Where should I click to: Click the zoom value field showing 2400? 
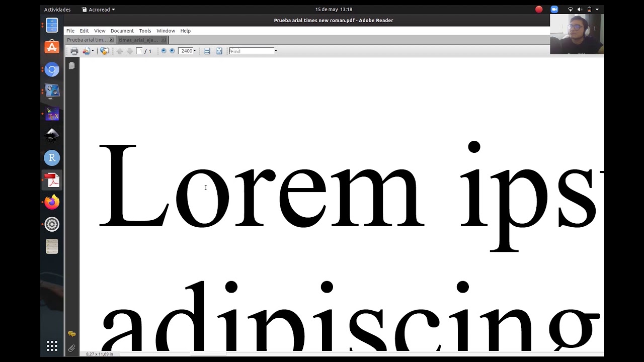pyautogui.click(x=186, y=51)
